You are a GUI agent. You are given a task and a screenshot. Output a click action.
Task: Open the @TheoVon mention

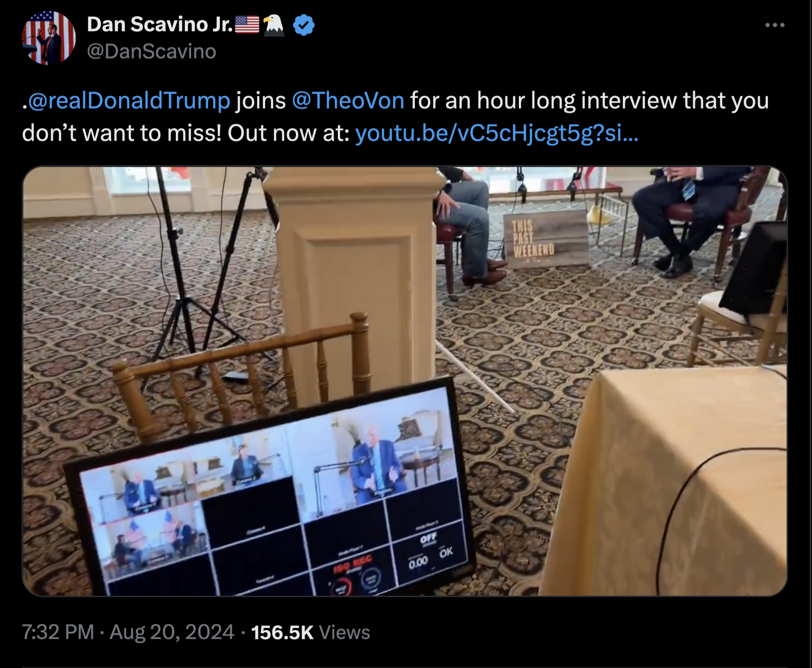(x=348, y=101)
